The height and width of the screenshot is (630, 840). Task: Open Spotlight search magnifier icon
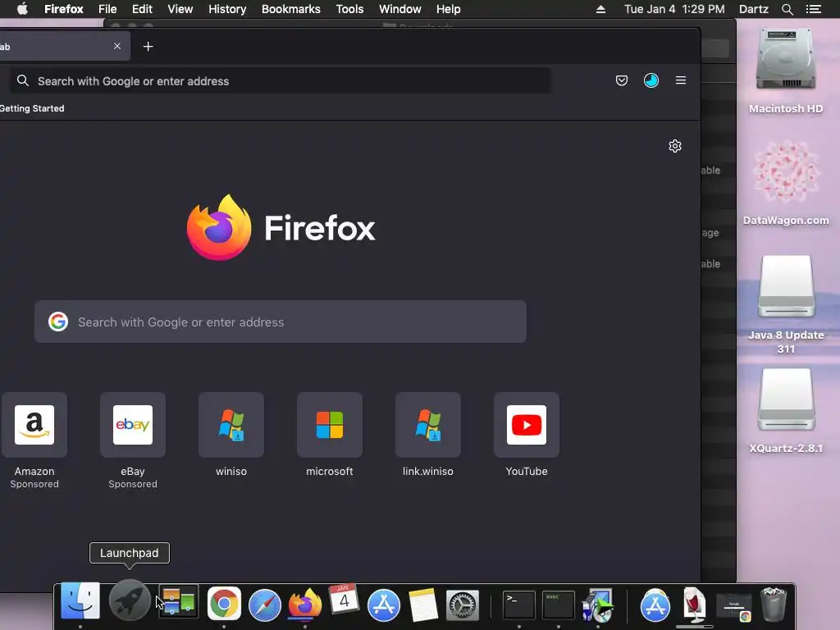787,9
